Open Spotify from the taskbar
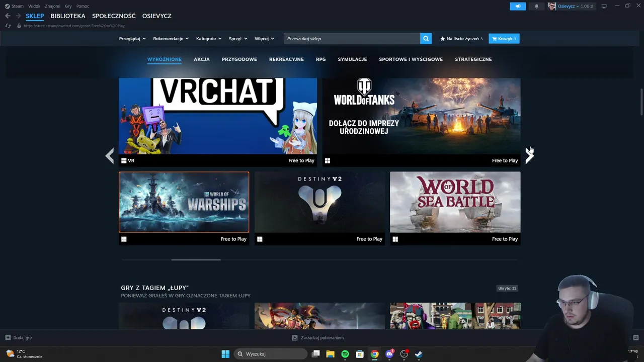 point(345,354)
